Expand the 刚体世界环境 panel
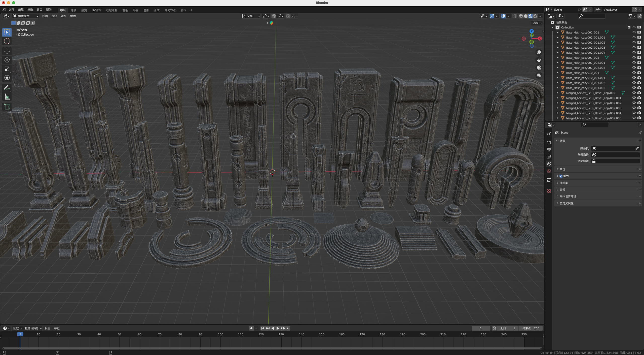Screen dimensions: 644x355 598,197
